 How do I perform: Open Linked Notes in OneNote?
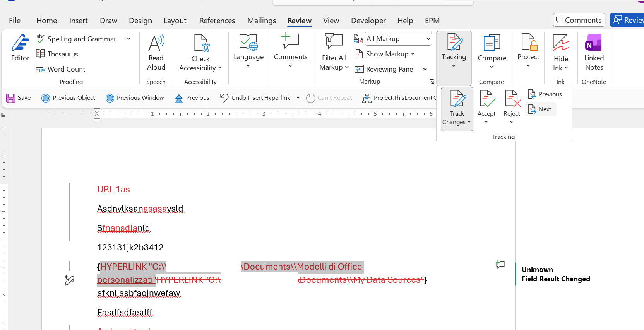(x=594, y=53)
